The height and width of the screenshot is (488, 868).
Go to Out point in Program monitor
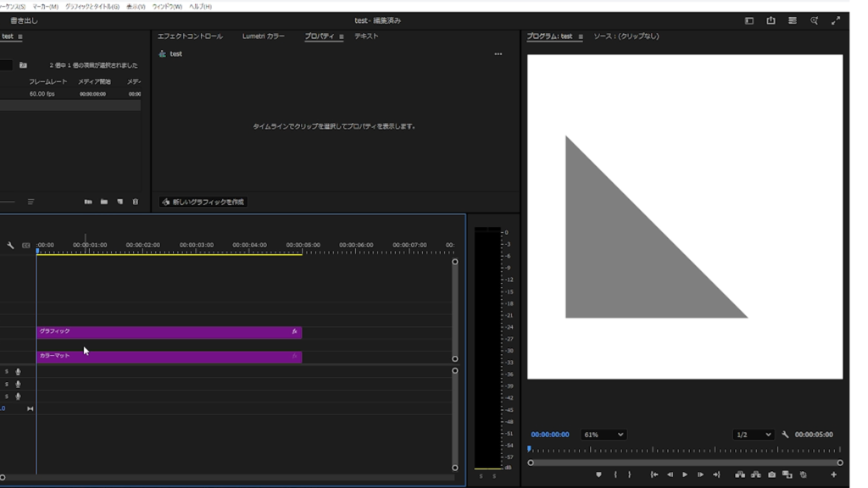716,474
